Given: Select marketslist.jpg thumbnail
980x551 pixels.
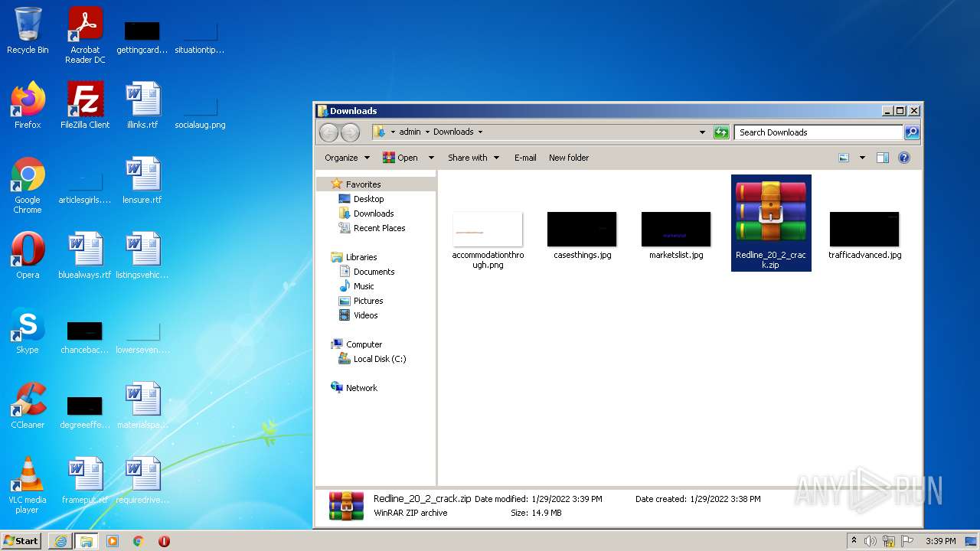Looking at the screenshot, I should click(x=676, y=236).
